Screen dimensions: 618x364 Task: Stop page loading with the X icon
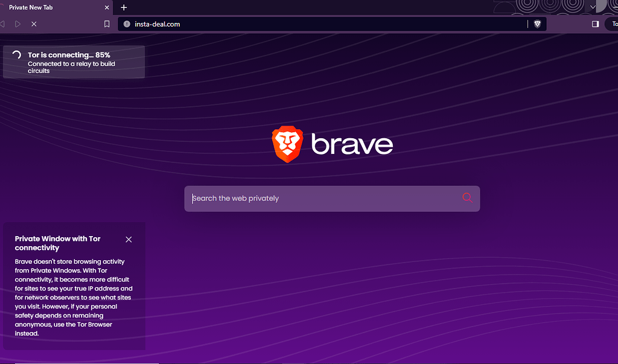click(x=33, y=24)
